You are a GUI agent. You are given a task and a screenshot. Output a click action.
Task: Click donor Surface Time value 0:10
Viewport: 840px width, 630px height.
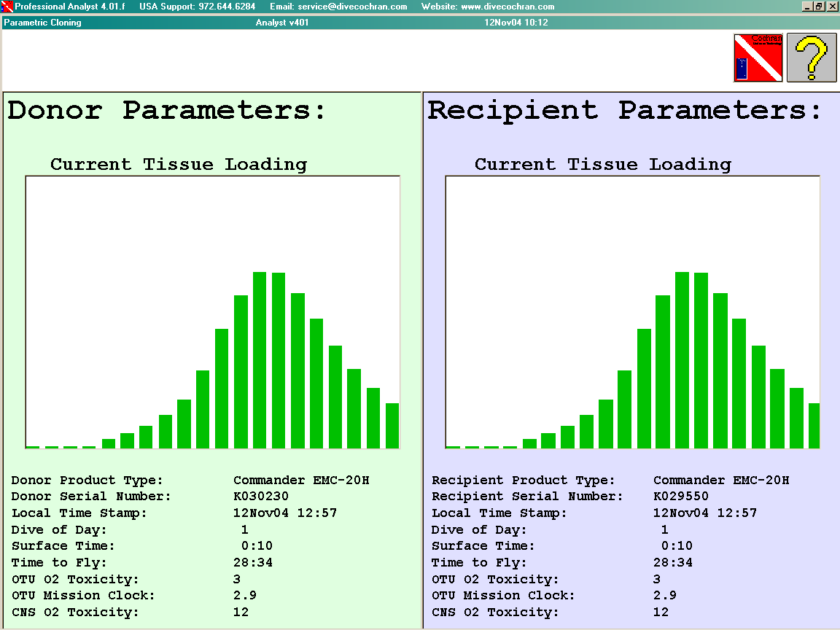[x=257, y=546]
